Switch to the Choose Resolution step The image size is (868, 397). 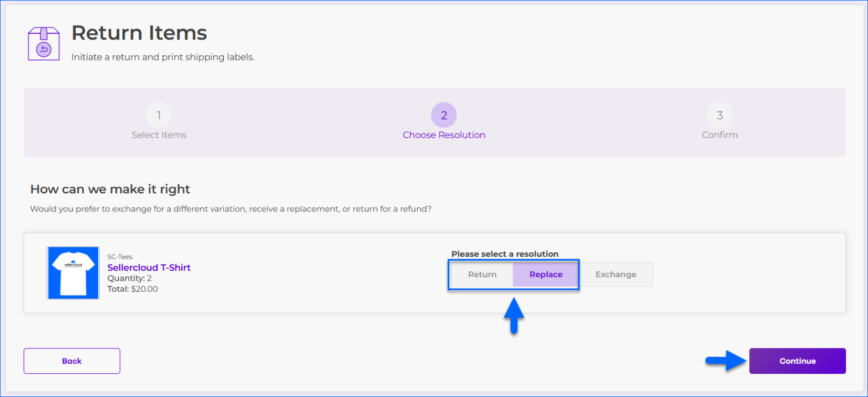pyautogui.click(x=444, y=135)
